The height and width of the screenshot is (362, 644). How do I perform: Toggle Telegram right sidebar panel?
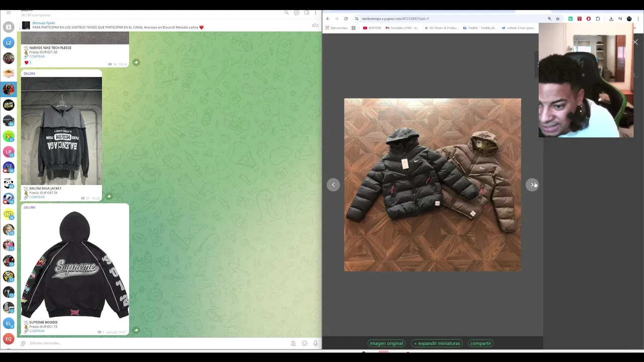(x=306, y=13)
